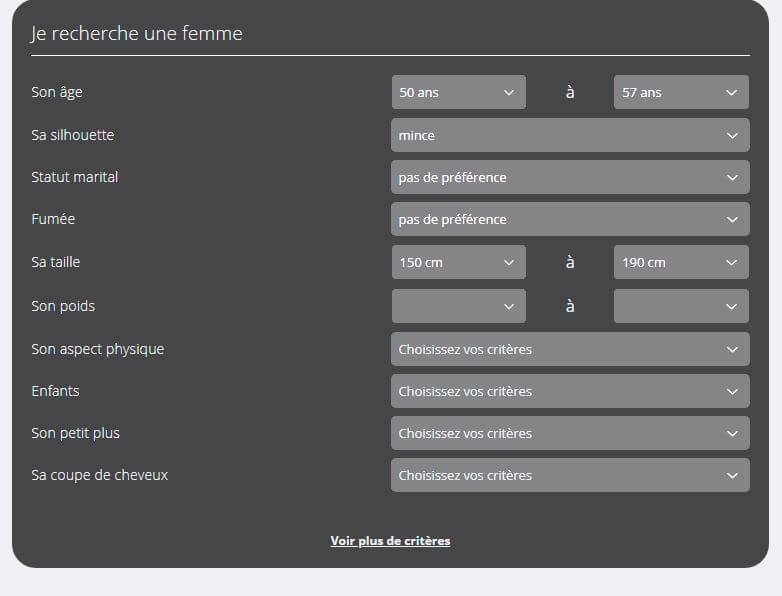Open the empty maximum weight dropdown

[680, 306]
